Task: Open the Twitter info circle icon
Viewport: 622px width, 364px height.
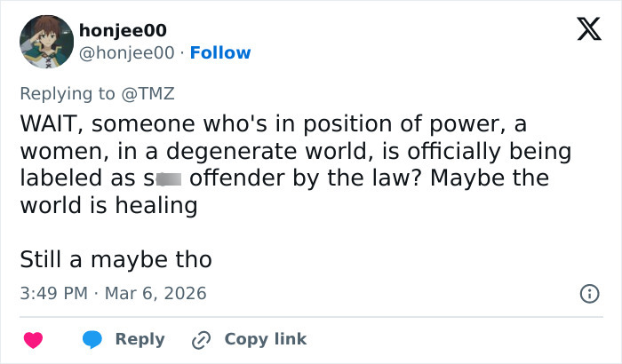Action: [x=588, y=293]
